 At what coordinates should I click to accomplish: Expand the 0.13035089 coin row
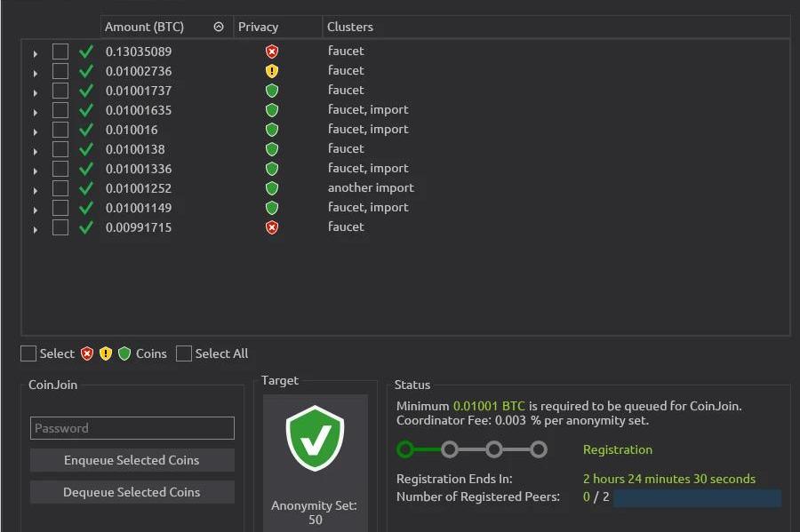coord(36,52)
